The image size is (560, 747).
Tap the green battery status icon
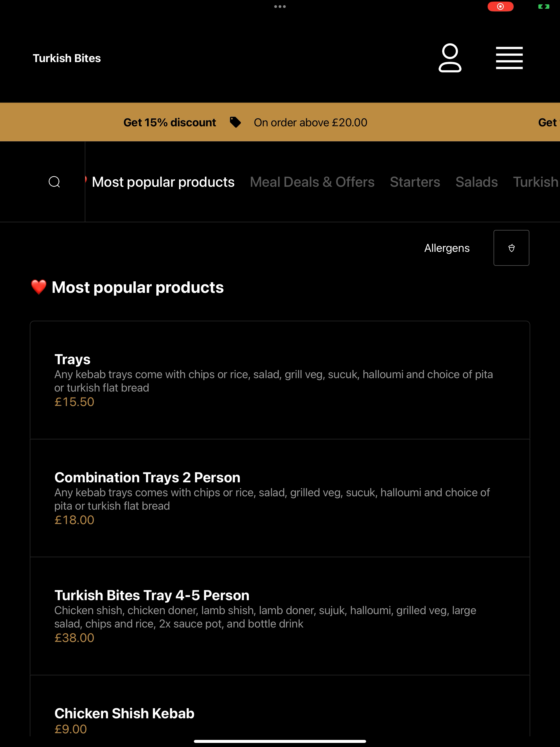click(x=543, y=6)
